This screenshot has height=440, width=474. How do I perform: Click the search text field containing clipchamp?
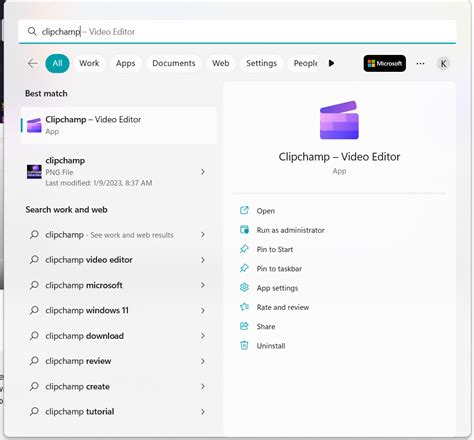237,31
